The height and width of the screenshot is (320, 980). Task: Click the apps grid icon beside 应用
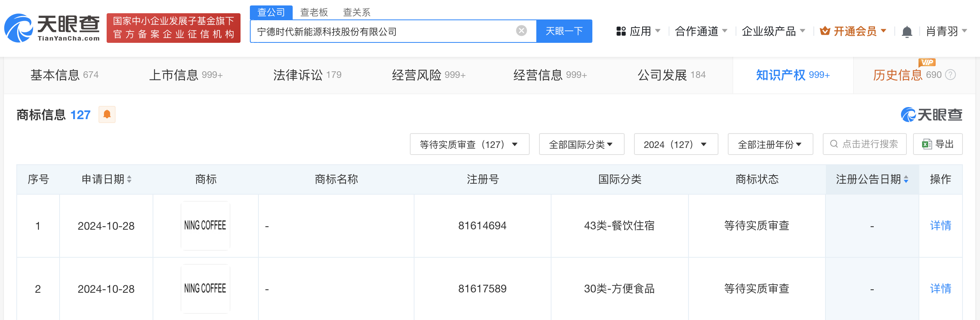pos(621,31)
